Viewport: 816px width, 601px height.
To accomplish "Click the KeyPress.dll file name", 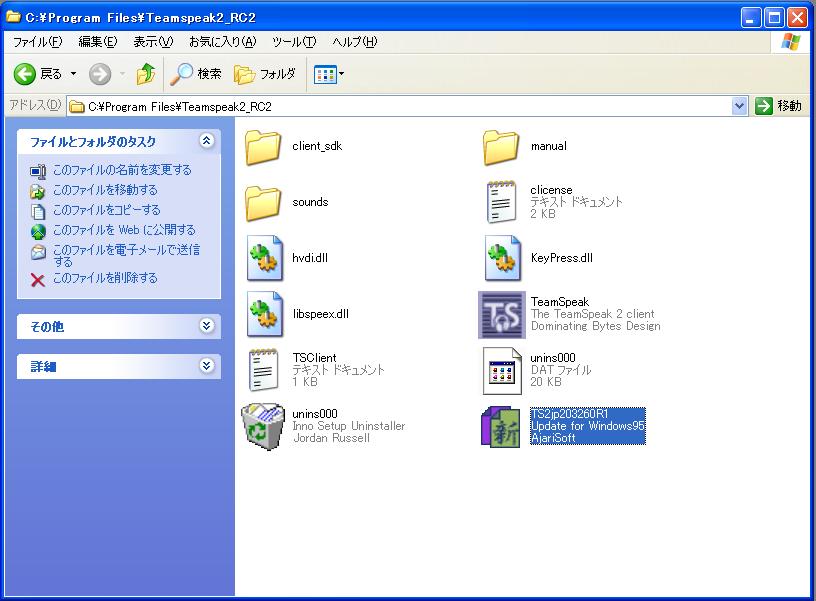I will [x=562, y=258].
